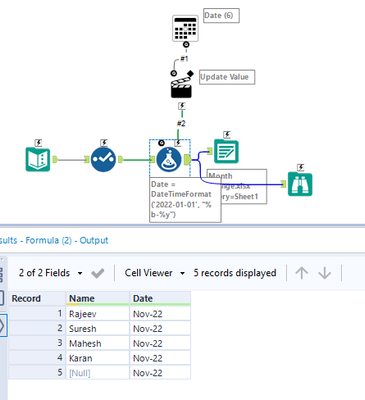Click the Date column header
The height and width of the screenshot is (400, 365).
pos(160,298)
